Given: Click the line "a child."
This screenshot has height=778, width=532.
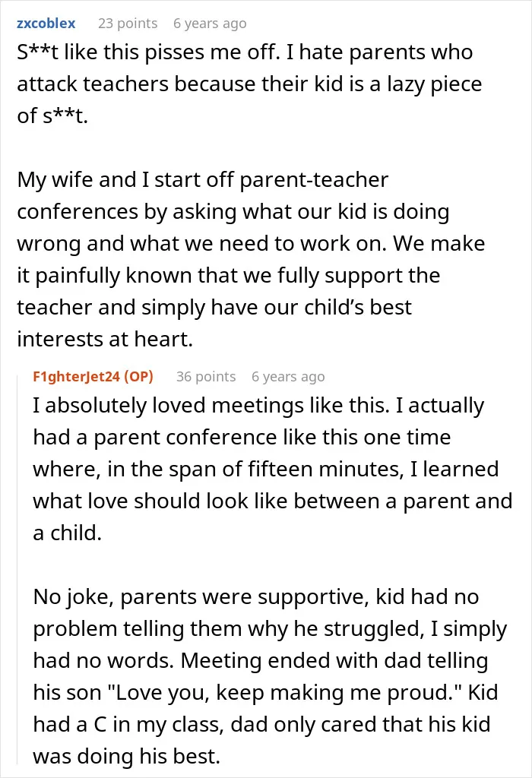Looking at the screenshot, I should click(68, 533).
